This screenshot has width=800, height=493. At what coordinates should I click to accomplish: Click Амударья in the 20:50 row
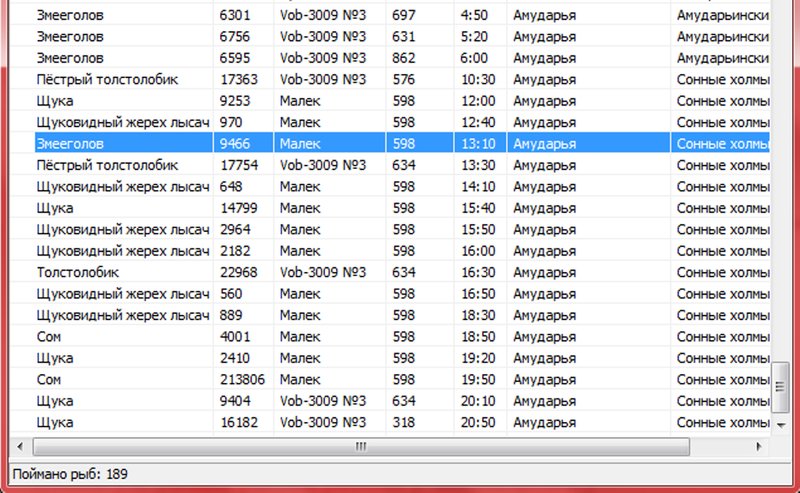pyautogui.click(x=544, y=423)
